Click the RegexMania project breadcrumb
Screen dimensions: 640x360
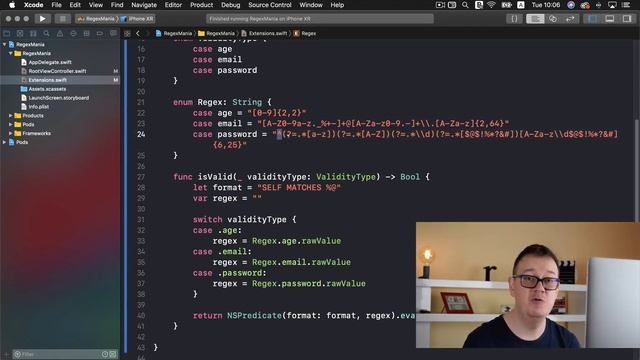click(x=174, y=33)
